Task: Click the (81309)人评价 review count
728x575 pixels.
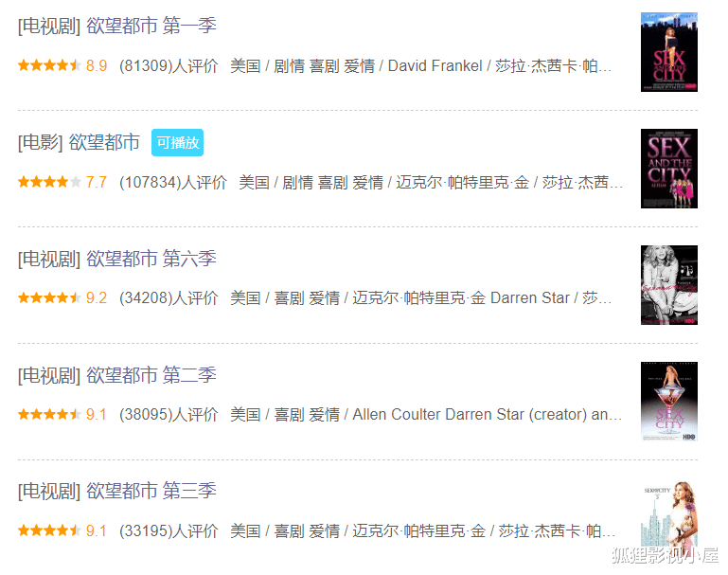Action: pyautogui.click(x=169, y=66)
